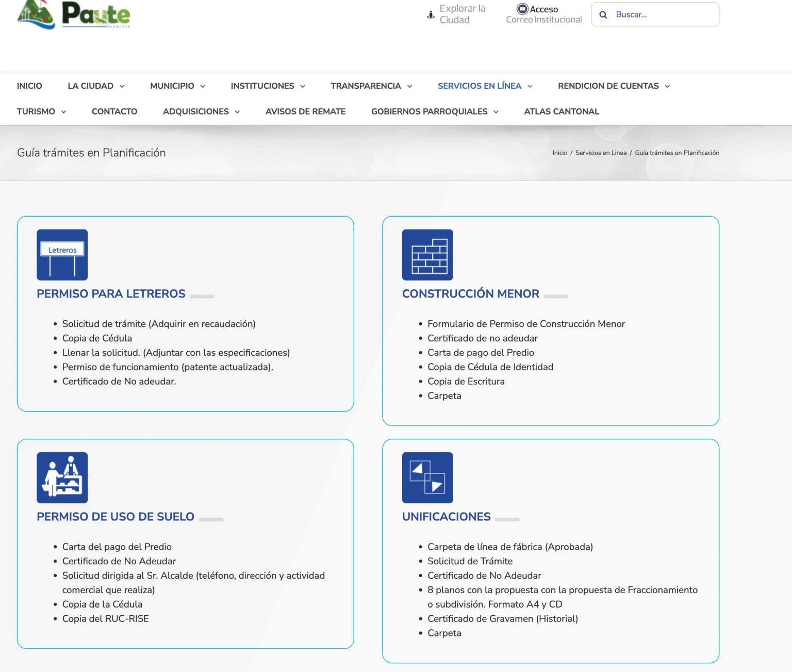Select the Explorar la Ciudad person icon
The width and height of the screenshot is (792, 672).
coord(430,14)
